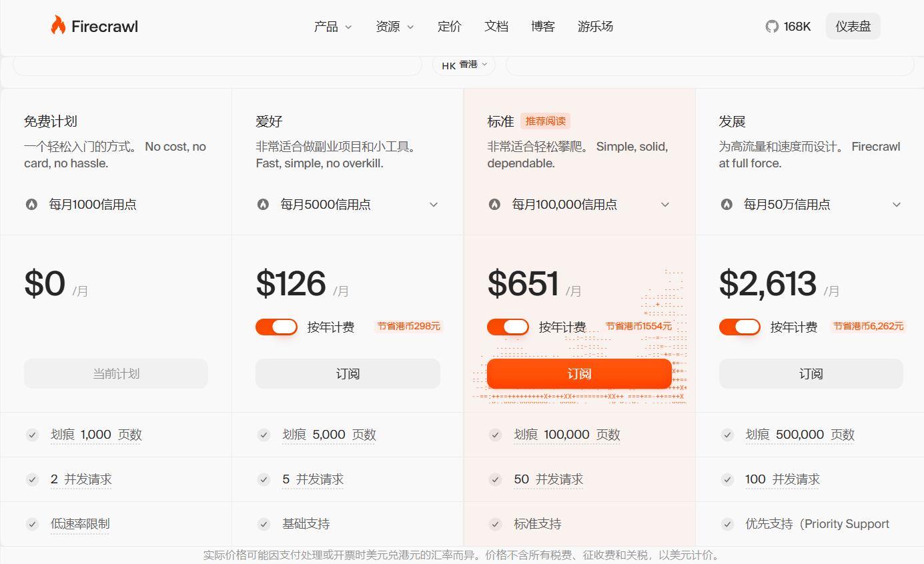Click checkmark icon beside 50 并发请求
Screen dimensions: 924x564
[495, 479]
